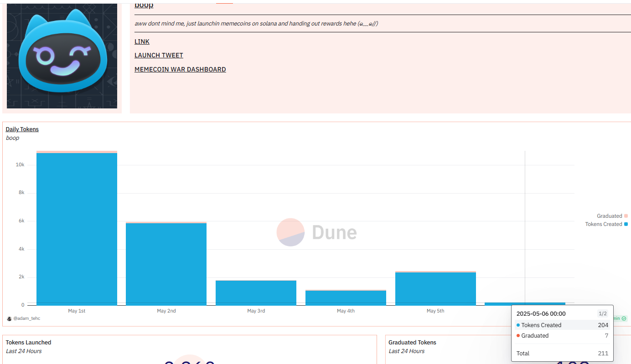Open the @adam_tehc author profile

coord(27,318)
